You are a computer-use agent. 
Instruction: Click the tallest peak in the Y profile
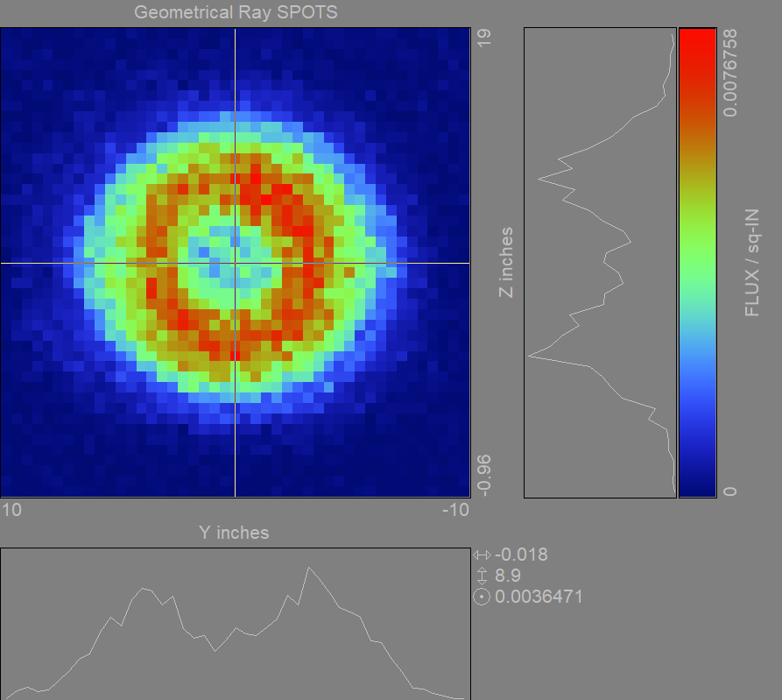pos(309,568)
